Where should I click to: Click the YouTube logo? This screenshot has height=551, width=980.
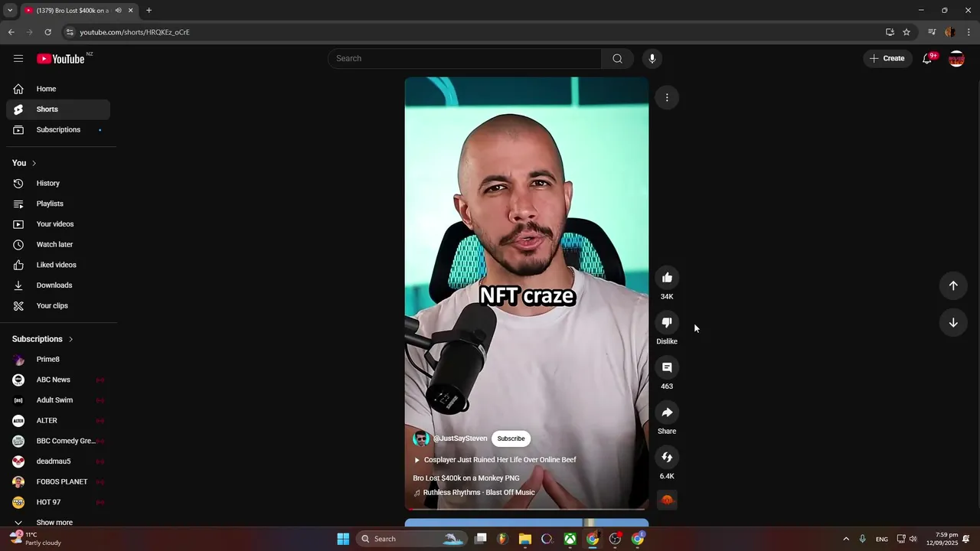60,59
